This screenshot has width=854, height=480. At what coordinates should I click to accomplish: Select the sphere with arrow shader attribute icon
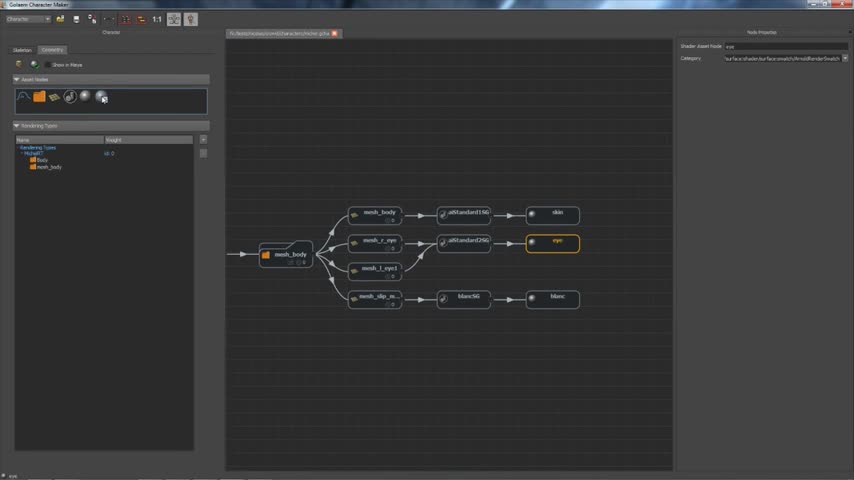pos(101,96)
